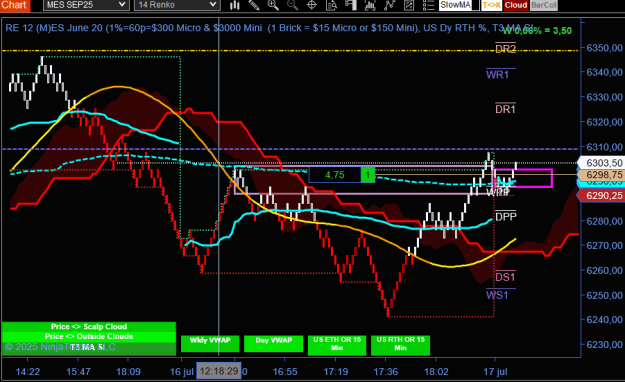625x382 pixels.
Task: Activate the crosshair cursor icon
Action: click(312, 5)
